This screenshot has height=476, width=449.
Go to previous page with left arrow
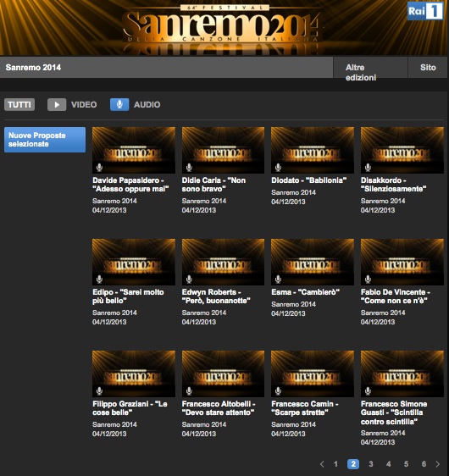[322, 464]
